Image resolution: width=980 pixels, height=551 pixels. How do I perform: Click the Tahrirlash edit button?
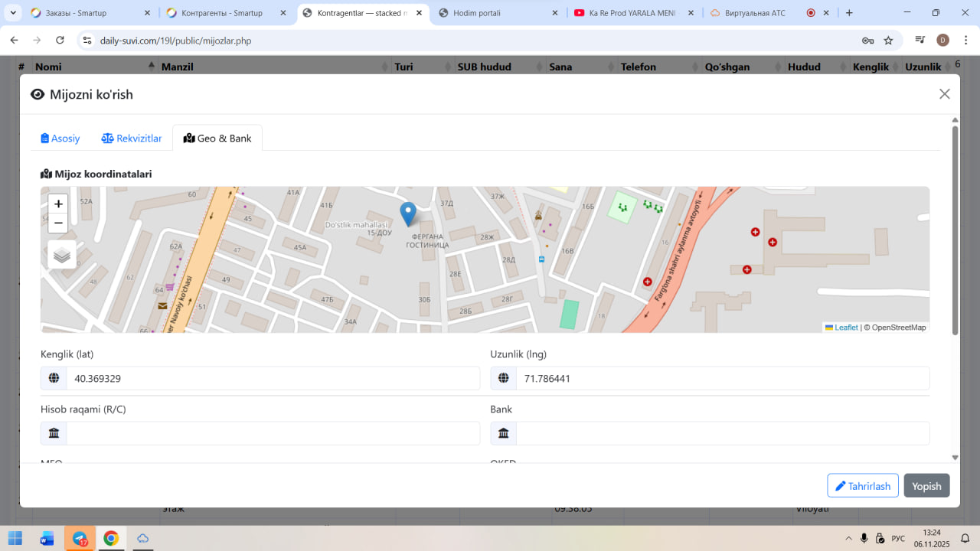tap(862, 486)
